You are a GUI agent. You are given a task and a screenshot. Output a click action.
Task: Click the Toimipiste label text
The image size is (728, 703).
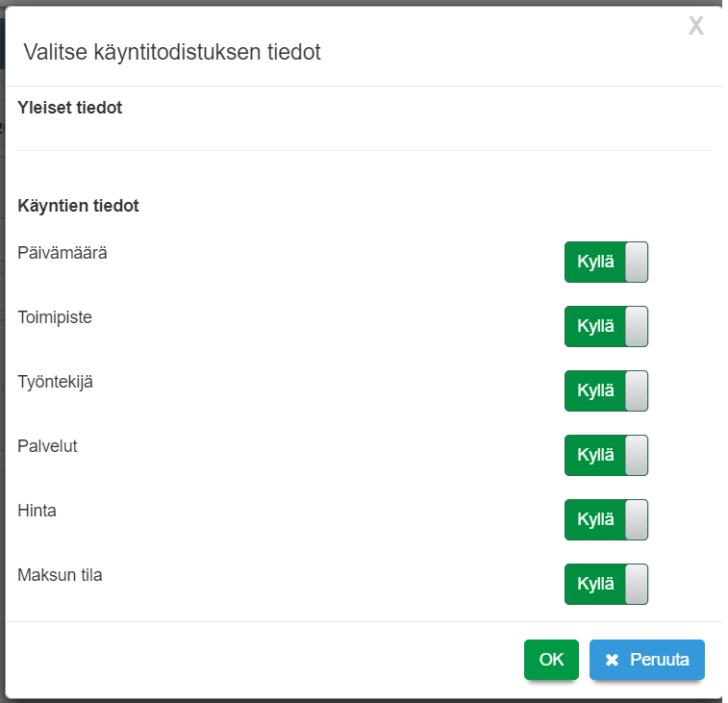[x=55, y=317]
